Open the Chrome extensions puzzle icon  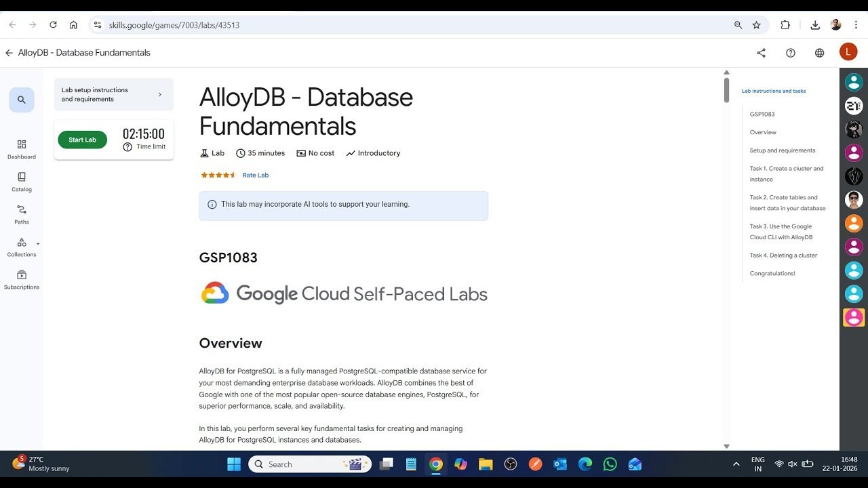(x=785, y=25)
